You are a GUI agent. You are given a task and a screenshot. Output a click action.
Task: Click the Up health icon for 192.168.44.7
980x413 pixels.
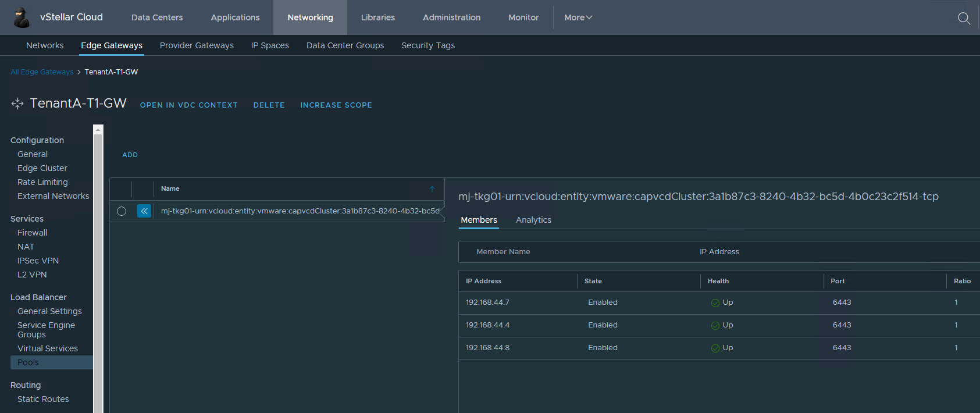click(x=715, y=303)
